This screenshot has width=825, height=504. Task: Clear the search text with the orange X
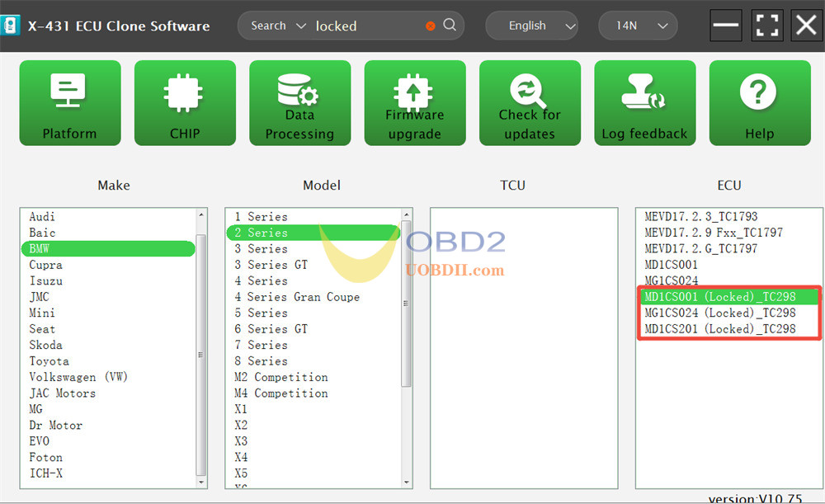pos(431,26)
